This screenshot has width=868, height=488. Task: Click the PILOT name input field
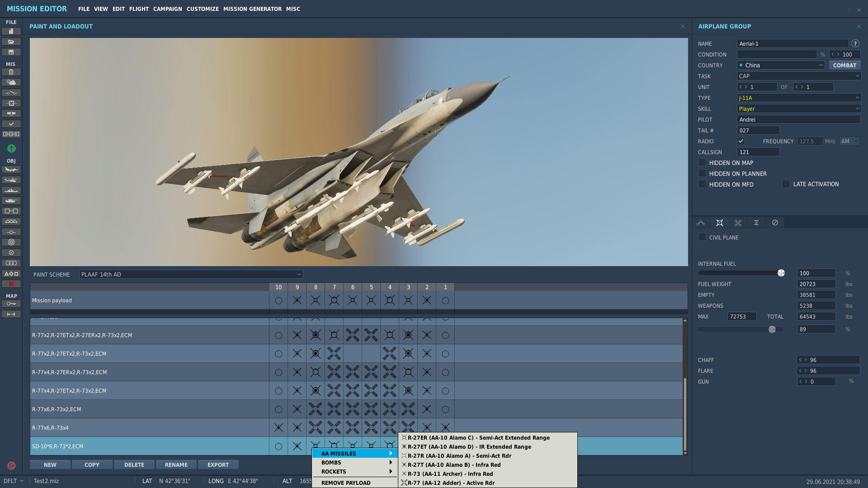click(799, 119)
